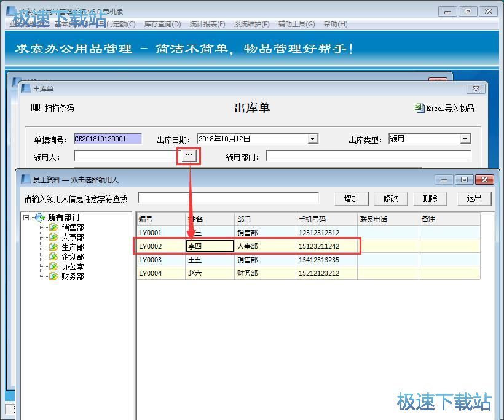
Task: Click cell LY0004 in the employee table
Action: point(161,273)
